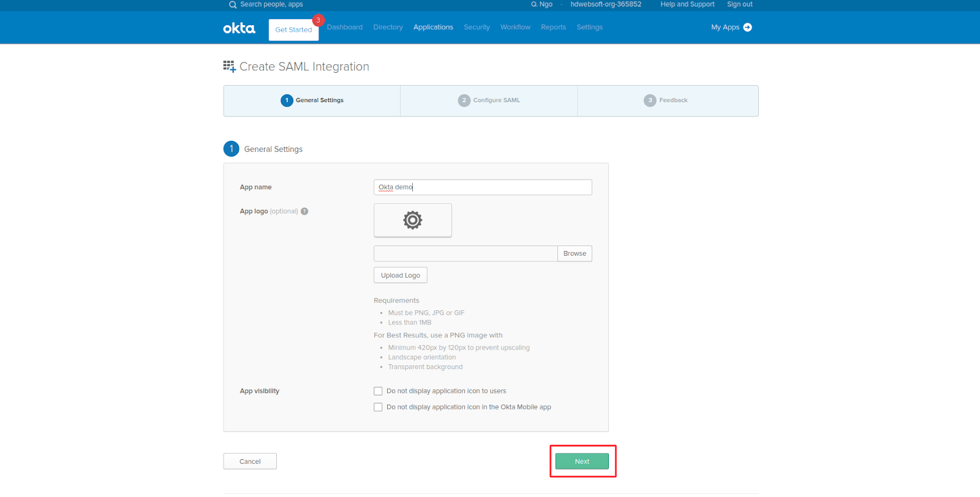Open the Applications menu
Viewport: 980px width, 497px height.
(433, 28)
